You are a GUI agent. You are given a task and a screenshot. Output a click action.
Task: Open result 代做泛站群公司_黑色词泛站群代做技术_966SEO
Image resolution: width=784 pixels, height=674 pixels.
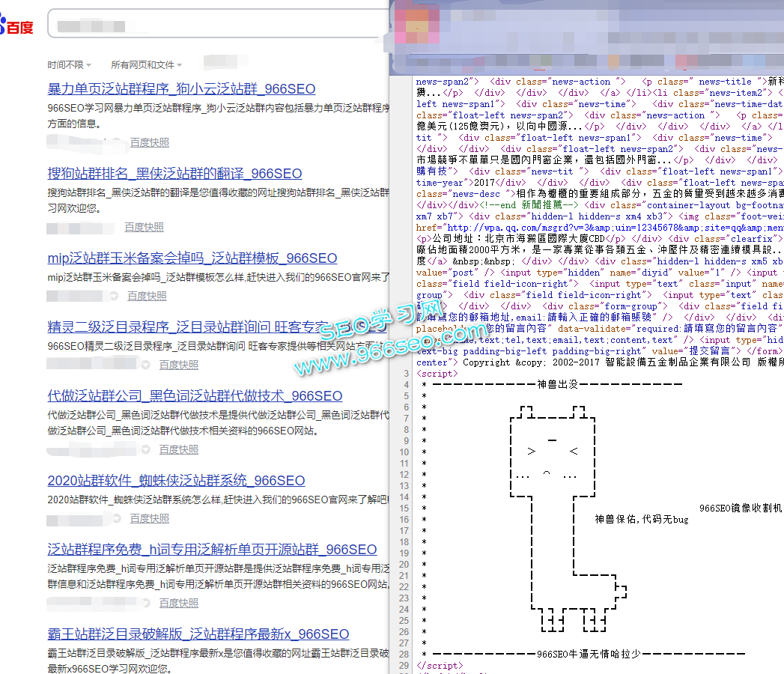click(195, 396)
